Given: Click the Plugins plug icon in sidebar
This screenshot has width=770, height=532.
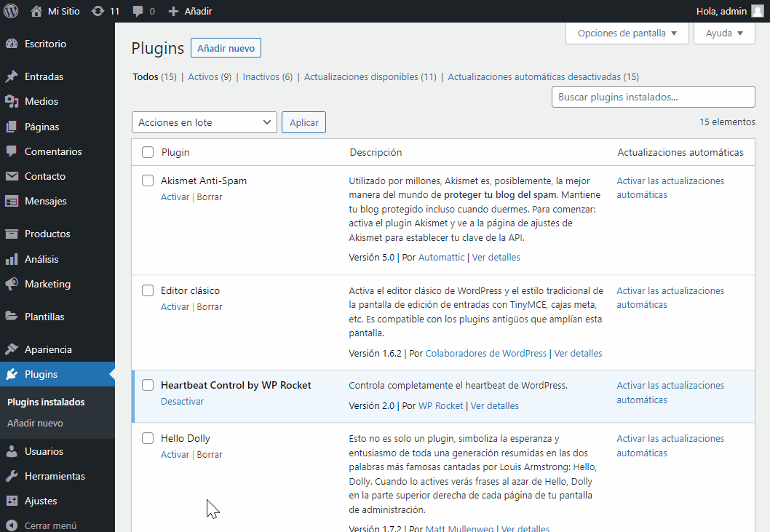Looking at the screenshot, I should click(x=12, y=374).
